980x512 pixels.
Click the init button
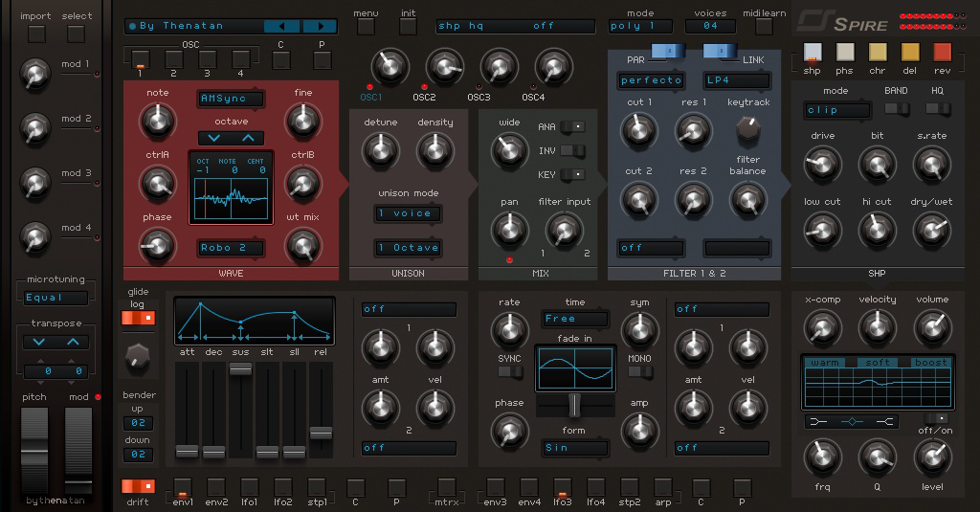(408, 27)
